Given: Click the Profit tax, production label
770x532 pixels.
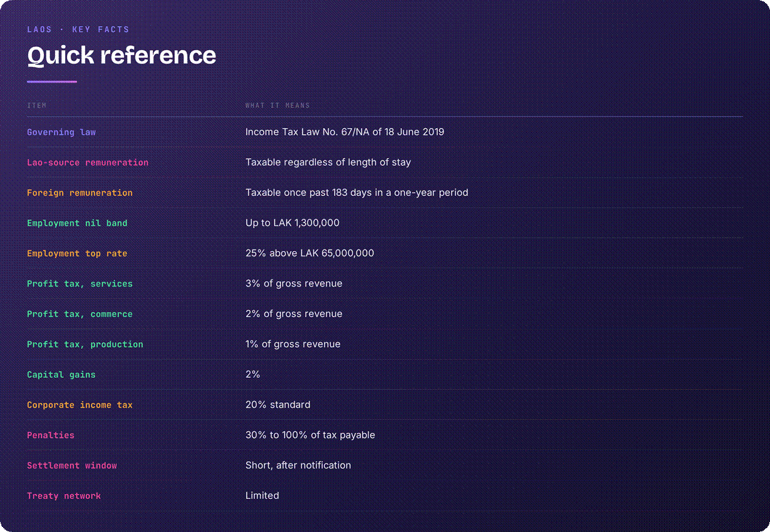Looking at the screenshot, I should pos(85,345).
